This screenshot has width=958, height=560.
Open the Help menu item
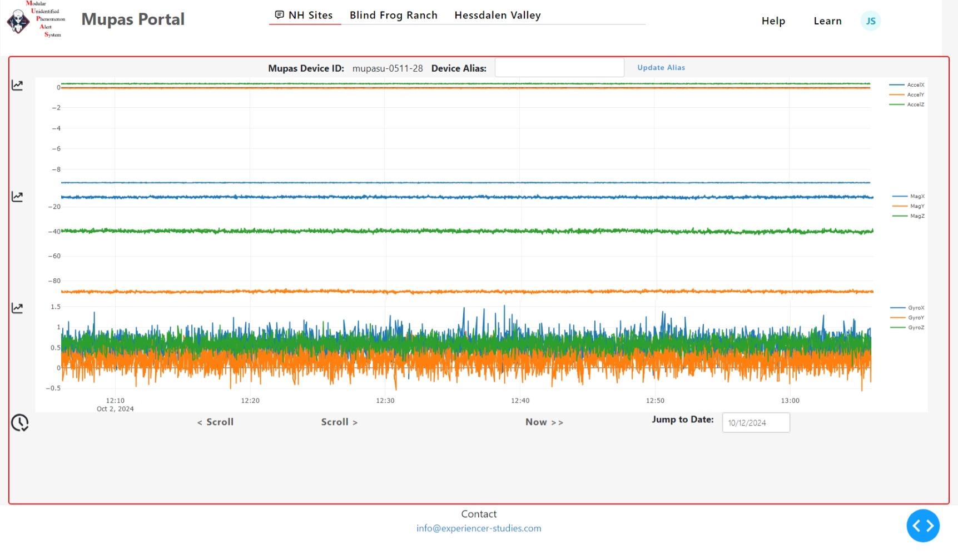773,21
